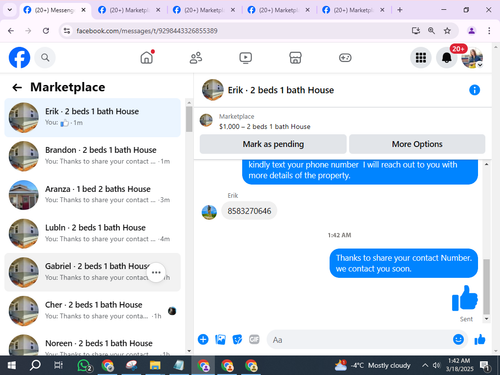
Task: Choose a GIF icon
Action: coord(254,340)
